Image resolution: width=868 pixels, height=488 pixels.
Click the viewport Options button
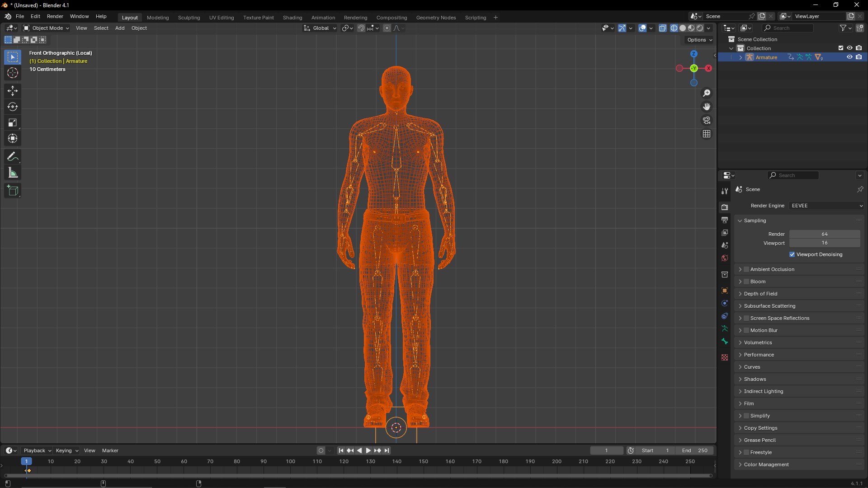point(699,40)
